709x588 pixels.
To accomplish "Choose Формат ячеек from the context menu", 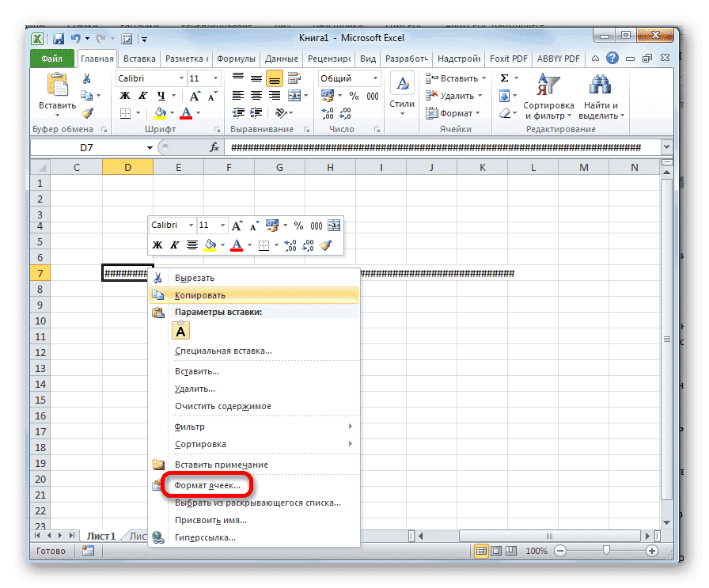I will pyautogui.click(x=207, y=485).
